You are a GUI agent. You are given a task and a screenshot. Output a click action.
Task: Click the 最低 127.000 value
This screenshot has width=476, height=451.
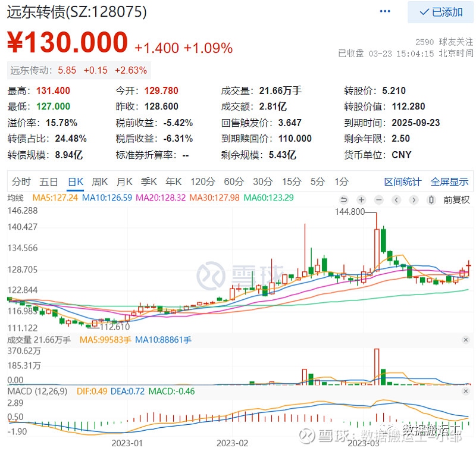click(x=53, y=107)
